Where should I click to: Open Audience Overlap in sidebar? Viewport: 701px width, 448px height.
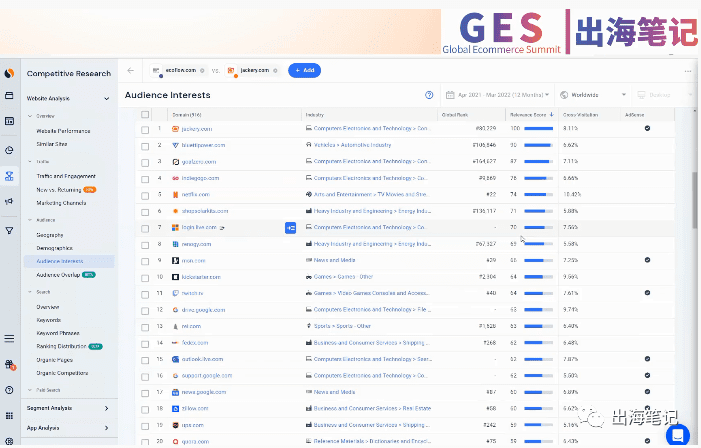pos(58,275)
